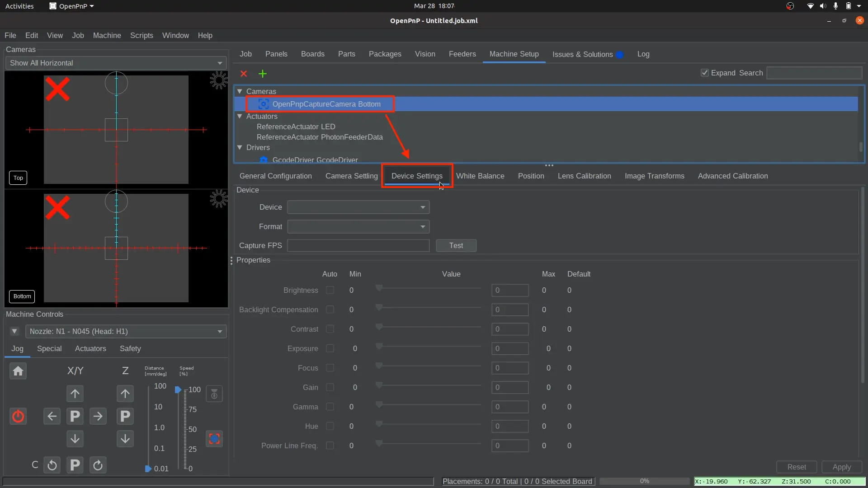This screenshot has width=868, height=488.
Task: Open the Machine menu
Action: pos(107,35)
